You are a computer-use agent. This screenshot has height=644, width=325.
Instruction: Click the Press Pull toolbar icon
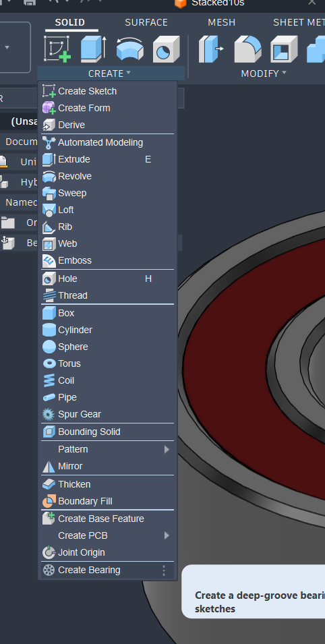click(211, 49)
